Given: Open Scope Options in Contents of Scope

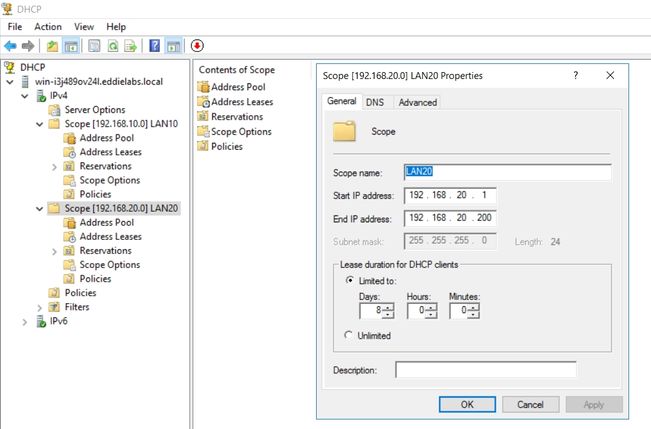Looking at the screenshot, I should (x=241, y=132).
